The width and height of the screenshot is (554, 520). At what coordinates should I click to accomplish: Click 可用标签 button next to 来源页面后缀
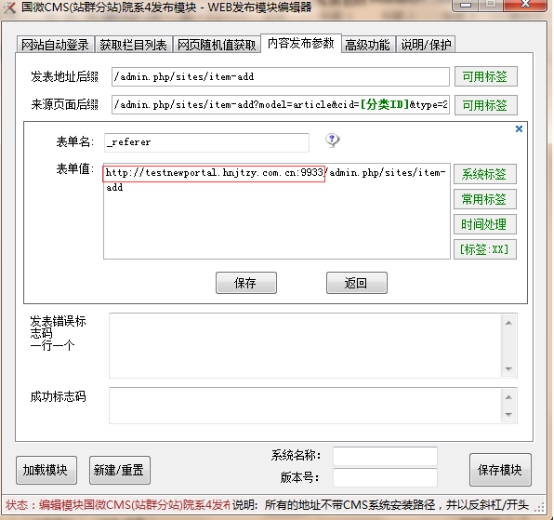[x=485, y=105]
